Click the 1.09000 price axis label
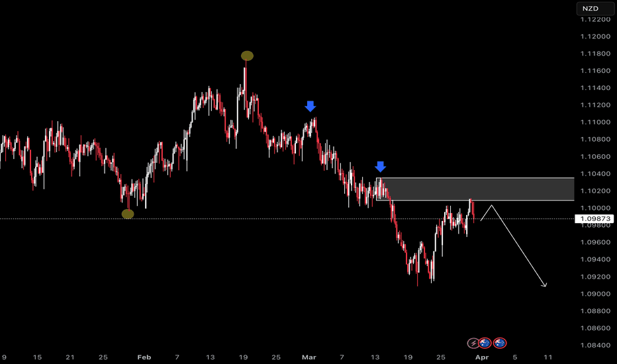Screen dimensions: 617x364 pyautogui.click(x=595, y=294)
